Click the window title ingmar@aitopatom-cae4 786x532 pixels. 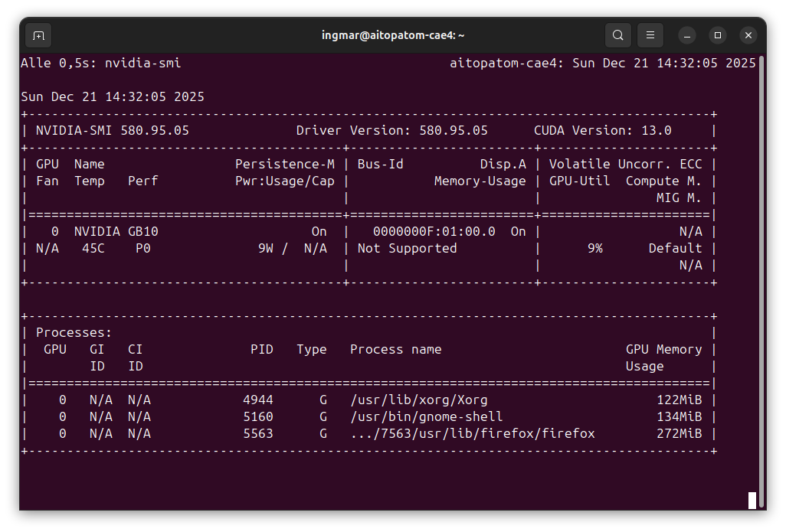[x=393, y=35]
